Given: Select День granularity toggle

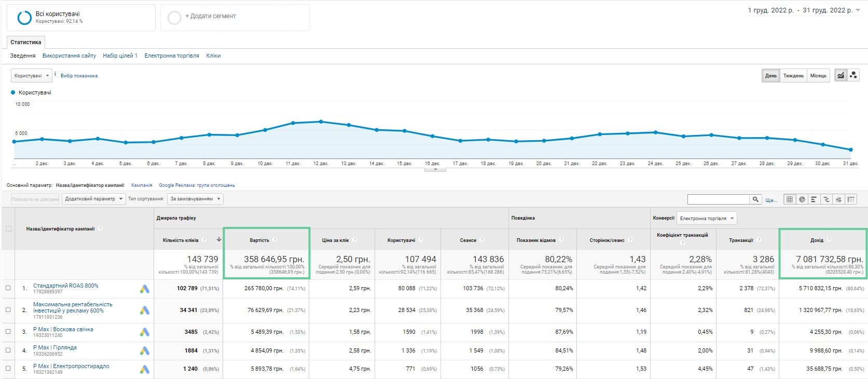Looking at the screenshot, I should point(770,76).
